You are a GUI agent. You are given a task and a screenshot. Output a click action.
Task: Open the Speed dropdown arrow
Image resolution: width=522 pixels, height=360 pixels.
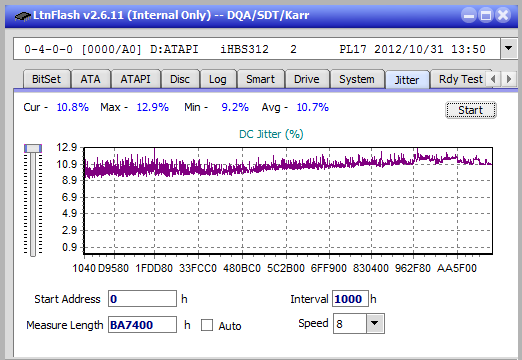pyautogui.click(x=375, y=323)
